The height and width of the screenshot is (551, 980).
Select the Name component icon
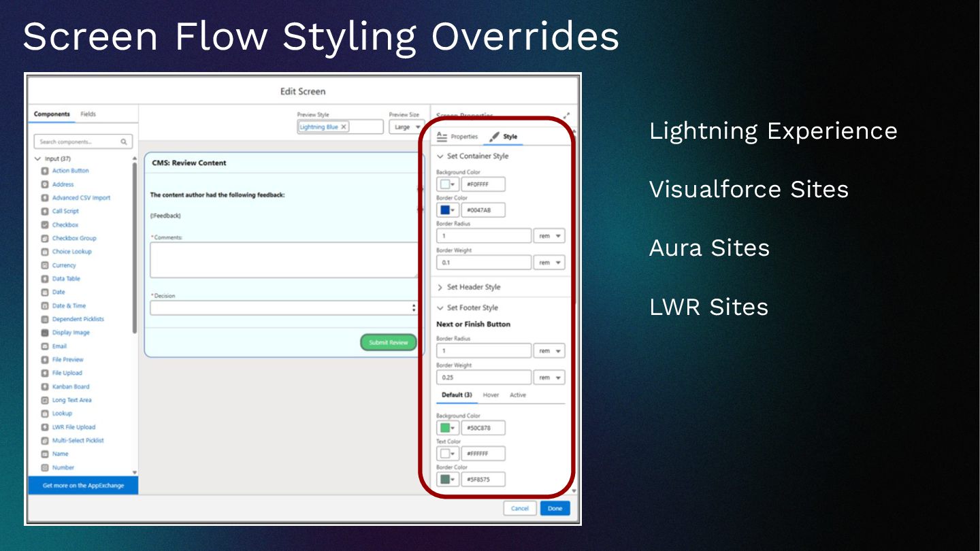click(x=45, y=454)
